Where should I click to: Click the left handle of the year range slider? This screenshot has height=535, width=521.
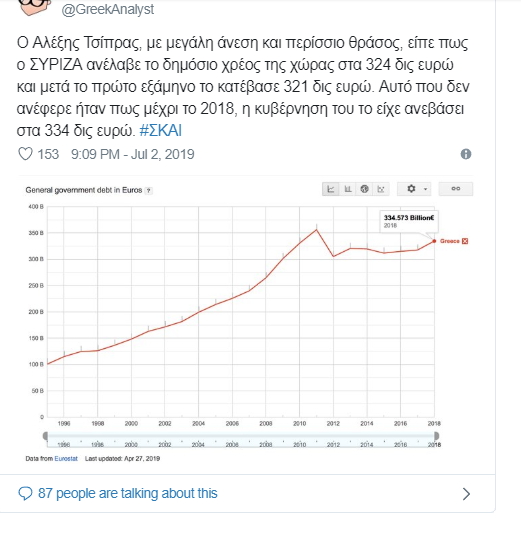(45, 436)
